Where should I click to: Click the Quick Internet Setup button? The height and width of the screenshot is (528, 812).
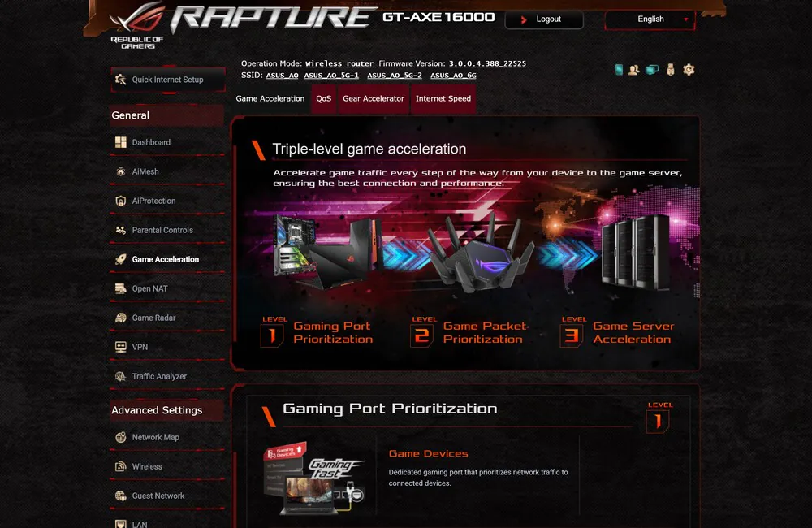point(168,80)
